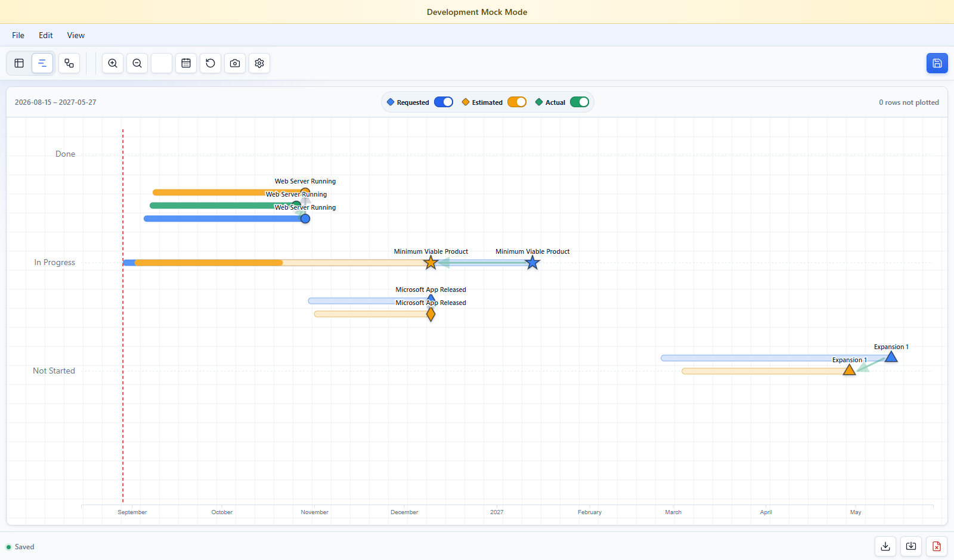Image resolution: width=954 pixels, height=560 pixels.
Task: Click the Requested legend label
Action: [413, 102]
